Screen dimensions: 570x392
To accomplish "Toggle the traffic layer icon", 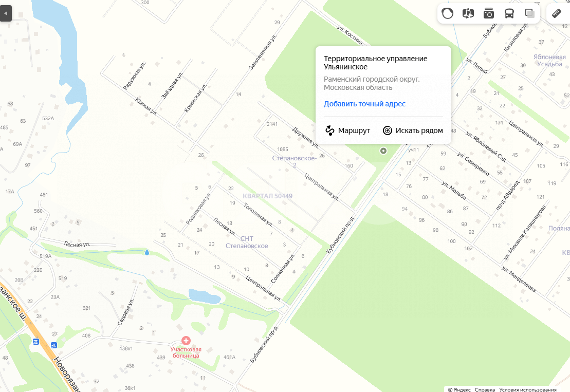I will (x=448, y=13).
